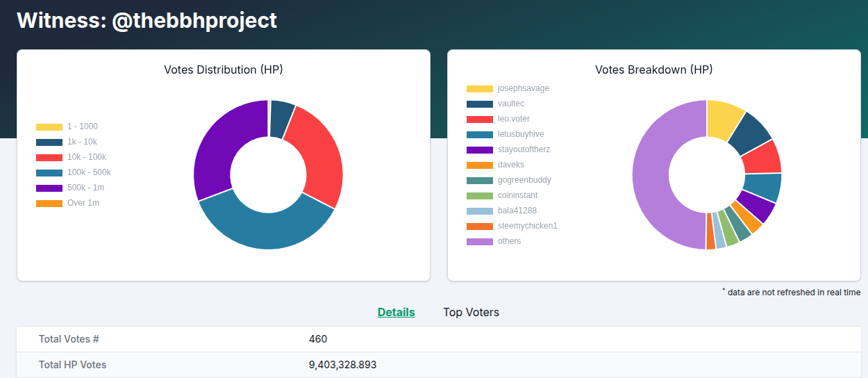The image size is (868, 378).
Task: Open the Details tab
Action: (396, 312)
